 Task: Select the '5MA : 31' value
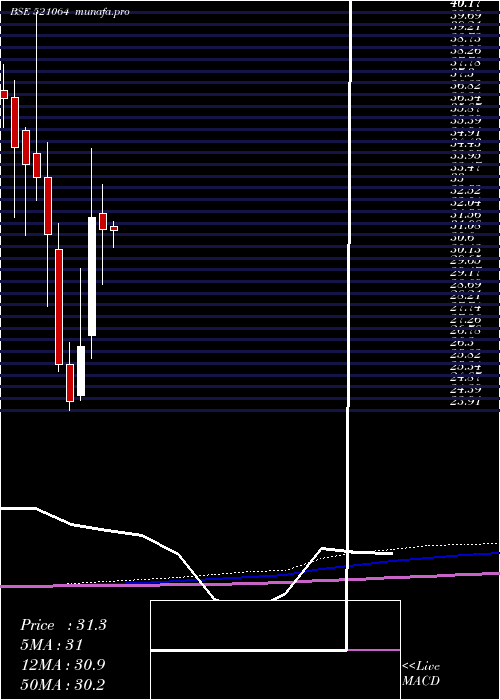pos(51,645)
